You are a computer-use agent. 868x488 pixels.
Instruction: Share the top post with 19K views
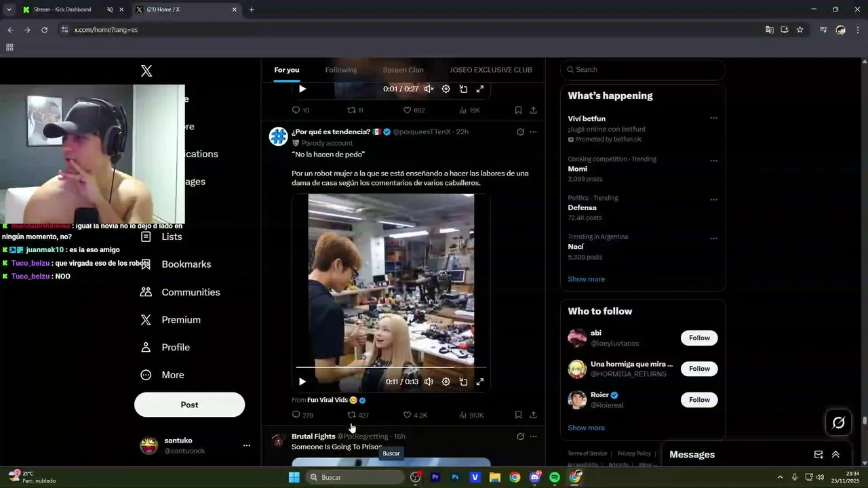(x=534, y=110)
